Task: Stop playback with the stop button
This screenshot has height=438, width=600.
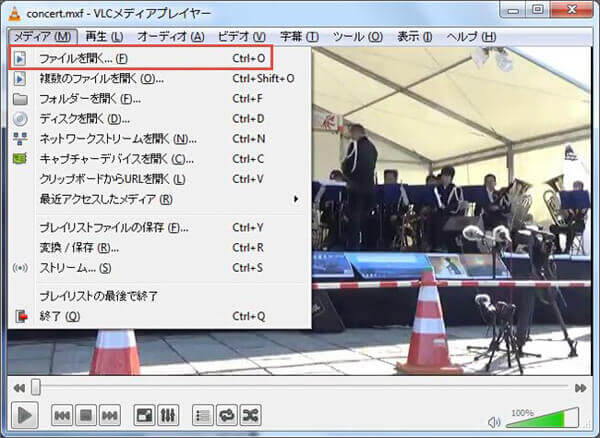Action: click(86, 415)
